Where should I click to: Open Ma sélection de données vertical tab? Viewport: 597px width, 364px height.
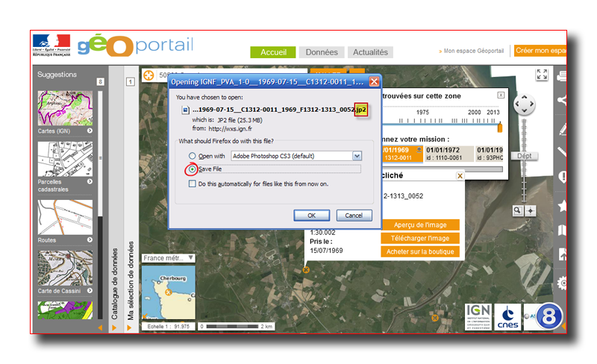click(x=130, y=280)
